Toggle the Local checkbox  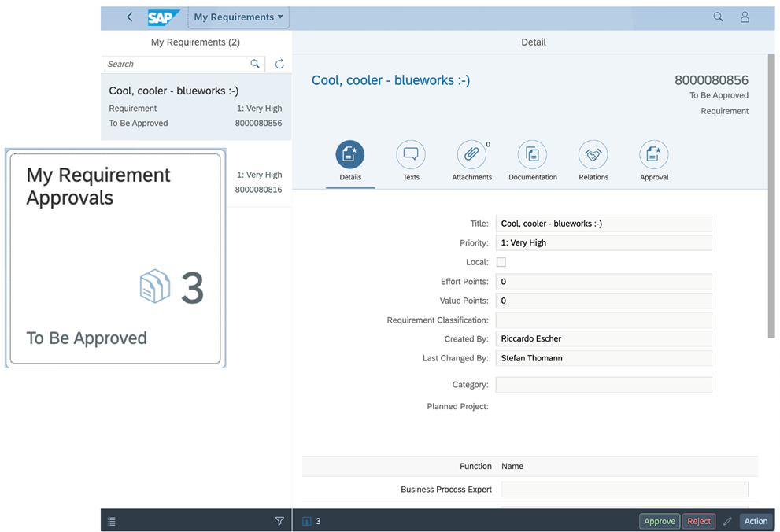click(501, 262)
